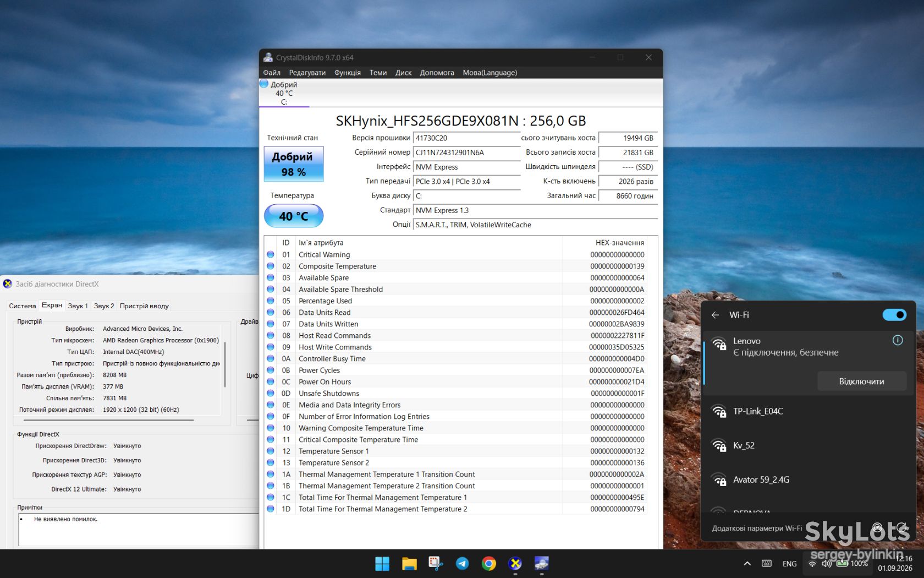Select the Kv_52 Wi-Fi network
This screenshot has height=578, width=924.
coord(809,445)
